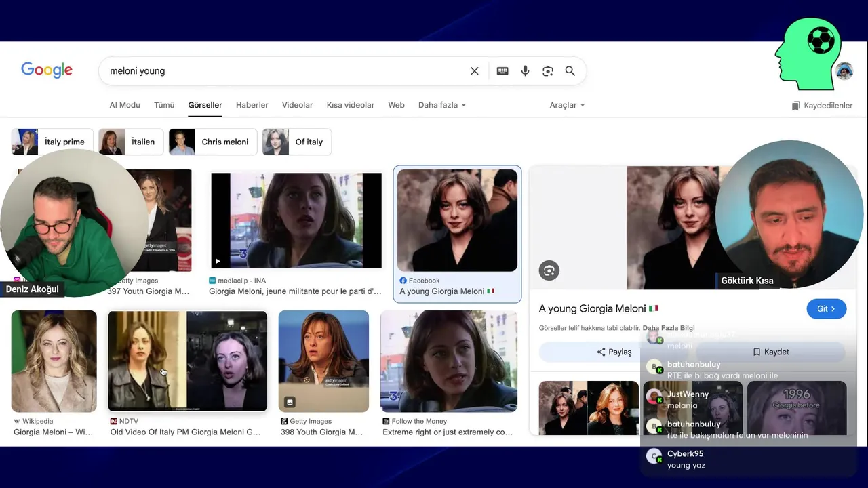Open the 1996 Giorgia before related image
The image size is (868, 488).
pos(797,408)
